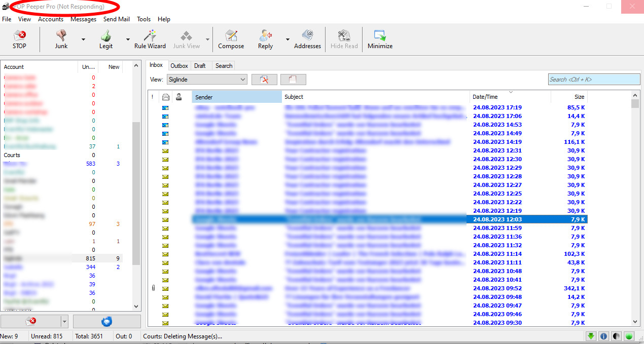
Task: Open the Help menu
Action: (164, 19)
